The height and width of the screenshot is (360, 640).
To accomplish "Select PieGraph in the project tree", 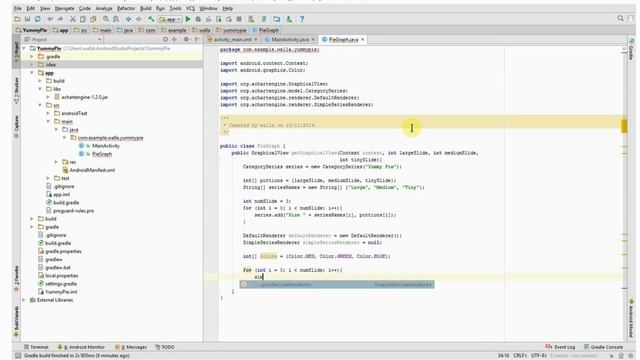I will pos(102,154).
